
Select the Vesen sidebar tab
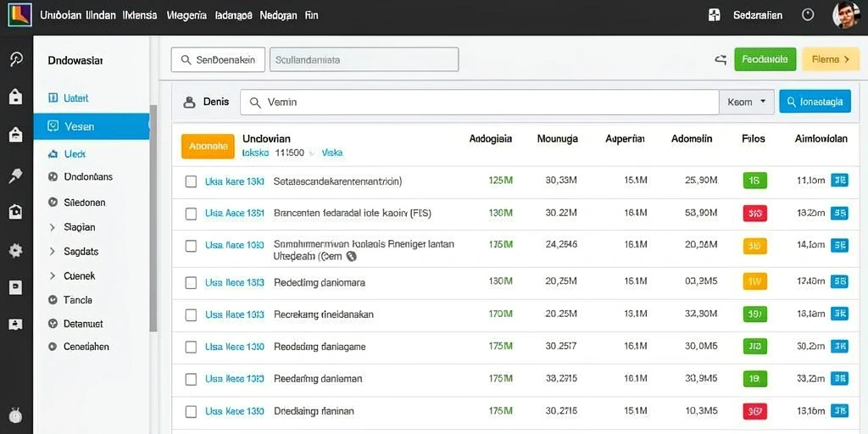(92, 126)
